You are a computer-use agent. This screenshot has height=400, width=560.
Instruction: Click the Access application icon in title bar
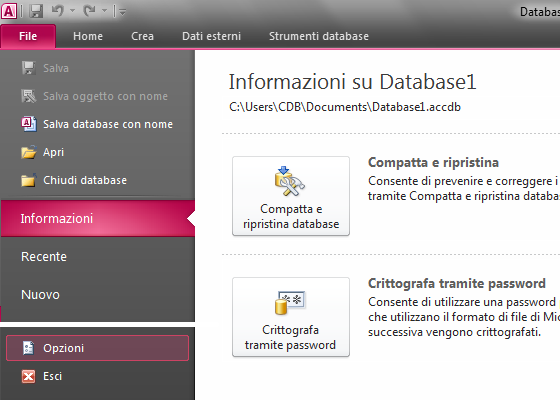(9, 11)
